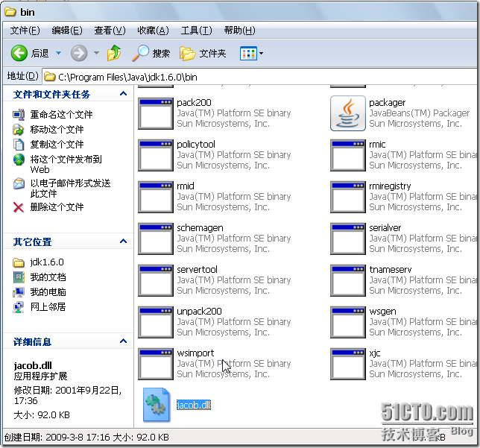
Task: Click the pack200 file name
Action: (194, 103)
